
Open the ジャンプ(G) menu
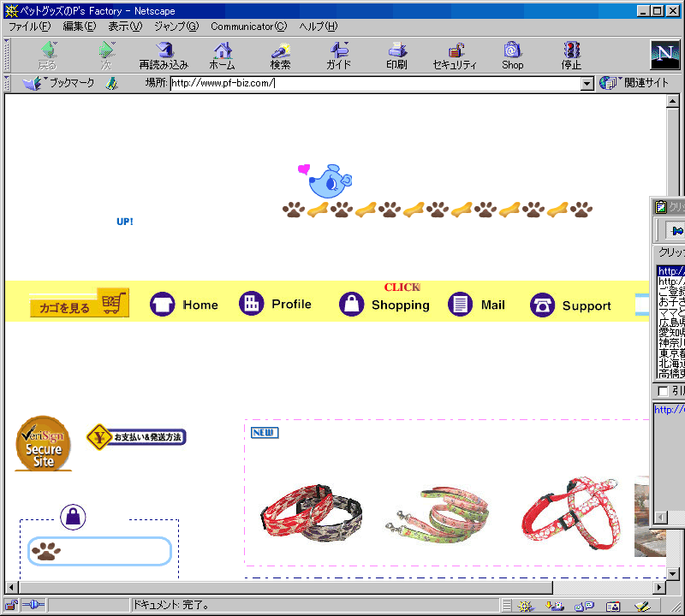pyautogui.click(x=176, y=27)
